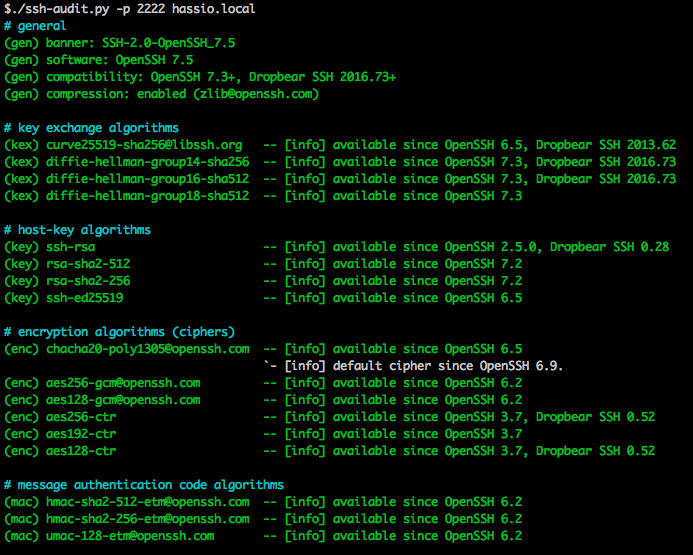Click the ssh-audit.py command line
Viewport: 693px width, 555px height.
[129, 9]
